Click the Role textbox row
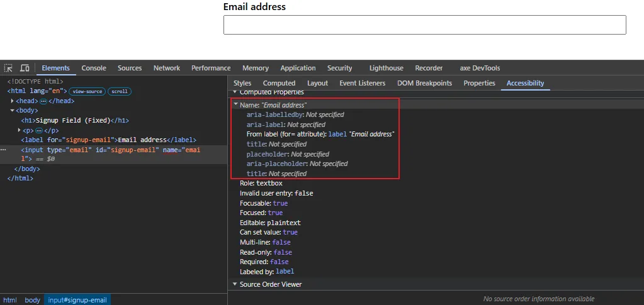 [x=261, y=183]
